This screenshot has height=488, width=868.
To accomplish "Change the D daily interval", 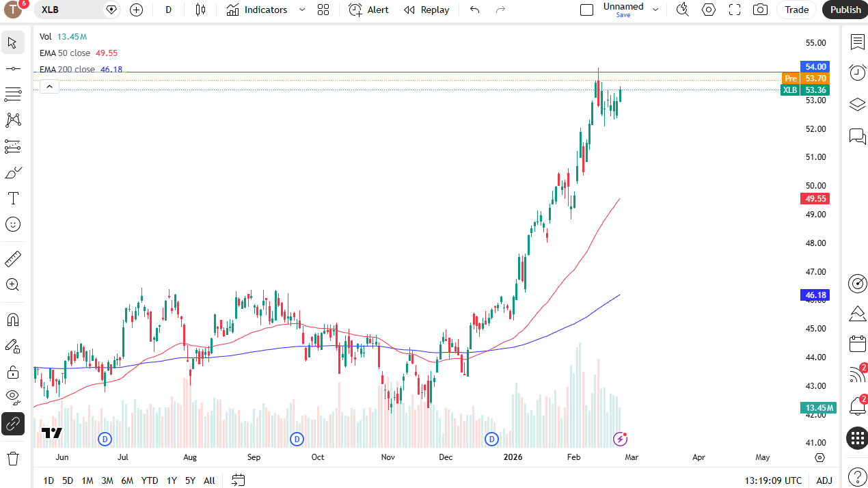I will pos(168,10).
